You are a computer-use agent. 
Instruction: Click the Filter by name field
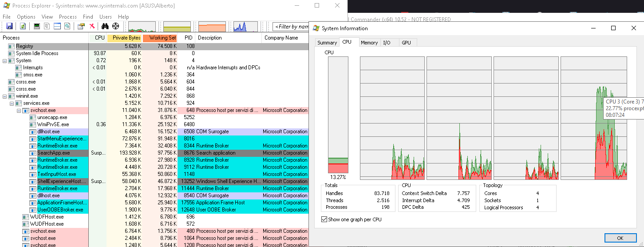pyautogui.click(x=291, y=27)
